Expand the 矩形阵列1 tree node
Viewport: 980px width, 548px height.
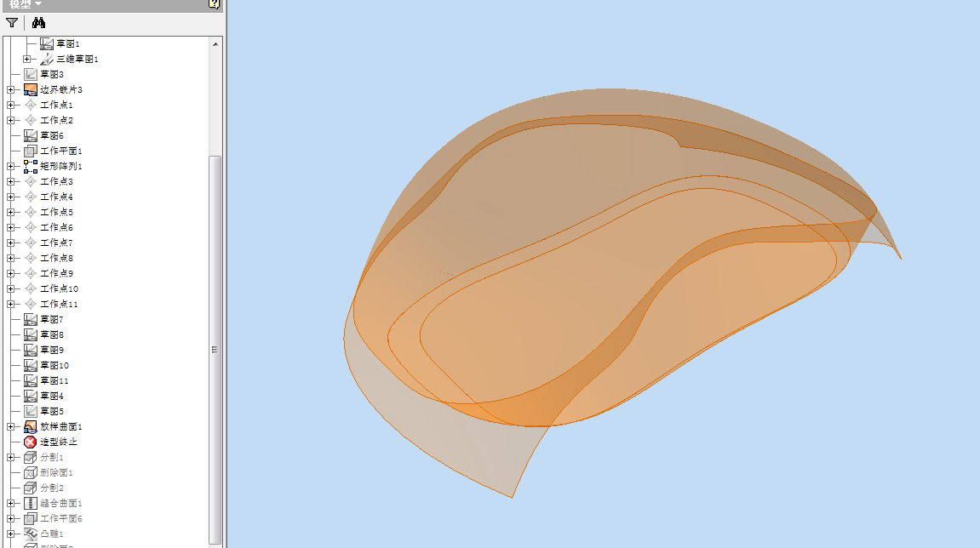[x=10, y=166]
